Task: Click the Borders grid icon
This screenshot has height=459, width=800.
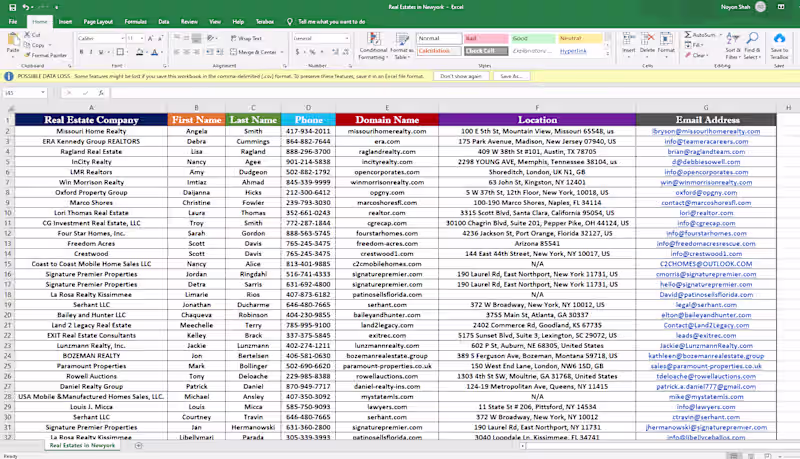Action: 120,52
